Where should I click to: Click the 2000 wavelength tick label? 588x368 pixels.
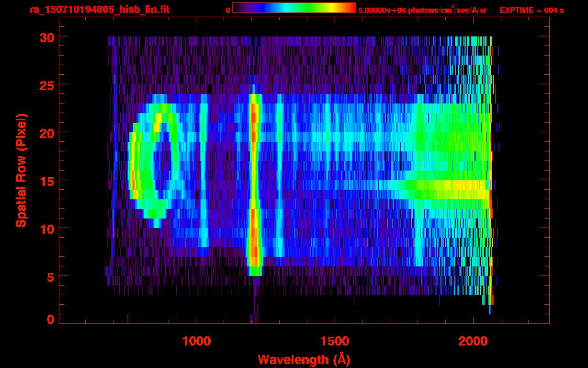473,341
